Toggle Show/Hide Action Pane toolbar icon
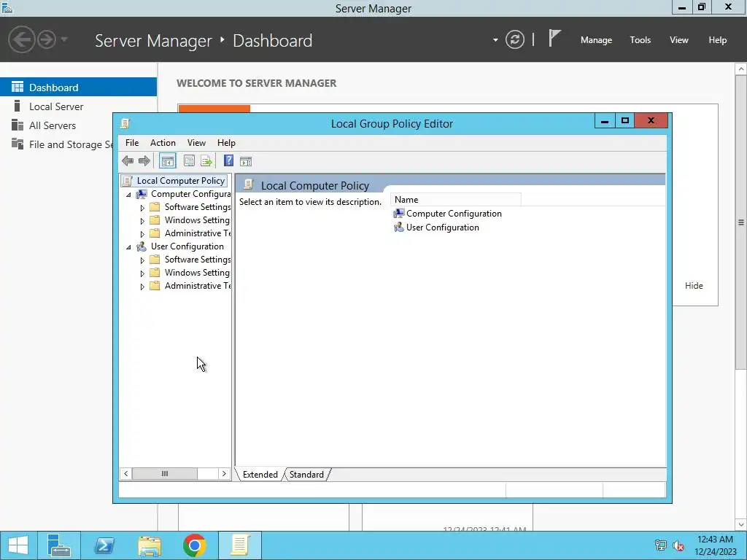The image size is (747, 560). [246, 161]
